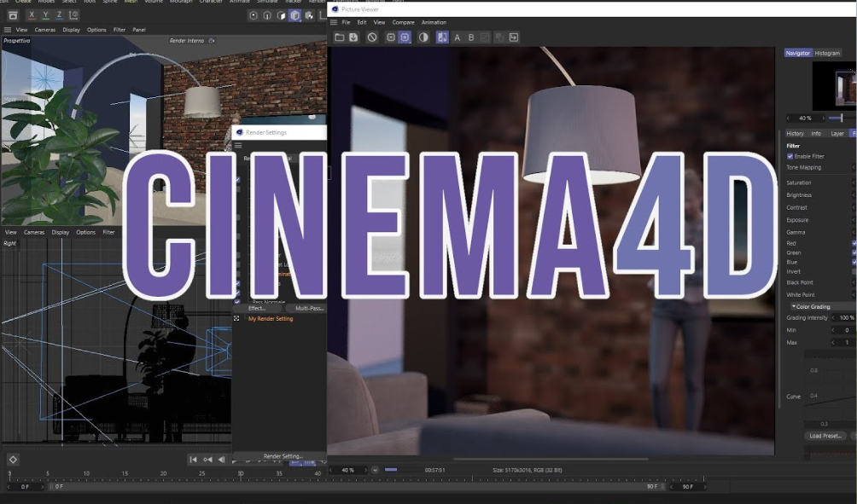The width and height of the screenshot is (857, 504).
Task: Open the Compare menu in Picture Viewer
Action: pos(403,22)
